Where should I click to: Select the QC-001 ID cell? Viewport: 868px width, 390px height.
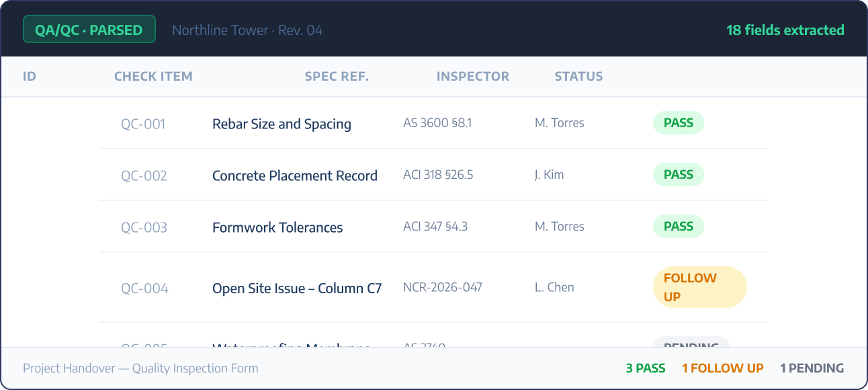pos(143,124)
